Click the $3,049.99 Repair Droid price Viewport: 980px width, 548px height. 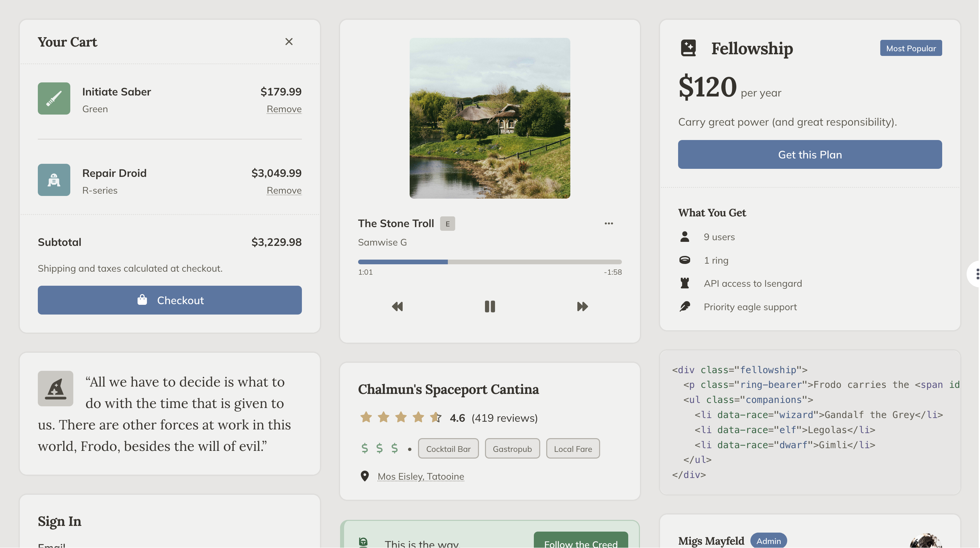(x=276, y=173)
